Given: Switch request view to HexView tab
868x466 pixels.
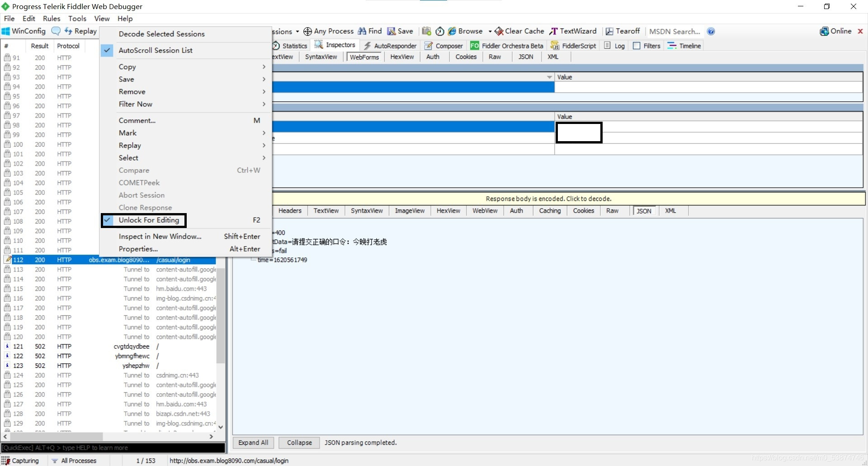Looking at the screenshot, I should pos(402,57).
